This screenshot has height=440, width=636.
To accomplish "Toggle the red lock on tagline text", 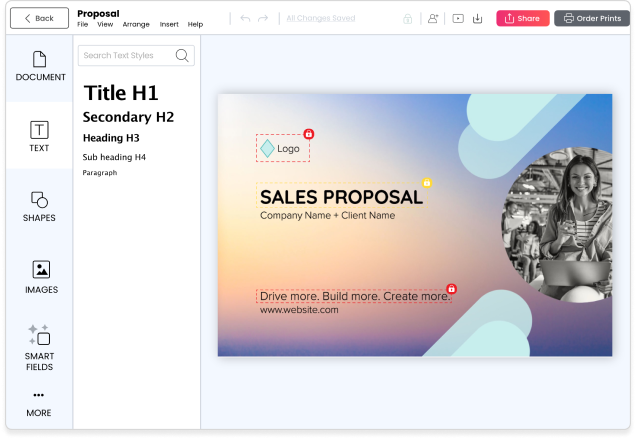I will 451,288.
